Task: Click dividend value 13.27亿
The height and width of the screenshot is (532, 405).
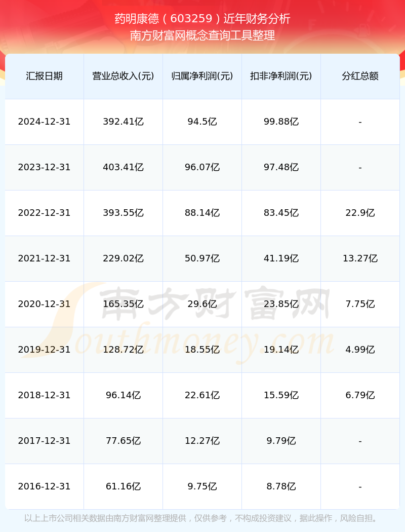Action: tap(360, 258)
